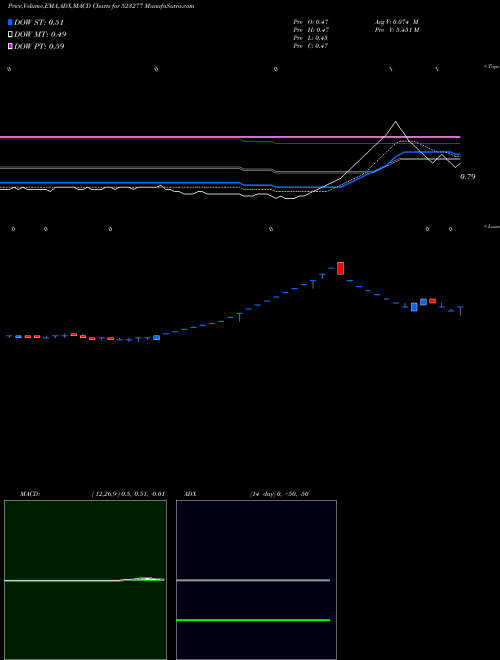The image size is (500, 660).
Task: Click the 'ADX' panel label
Action: (x=190, y=494)
